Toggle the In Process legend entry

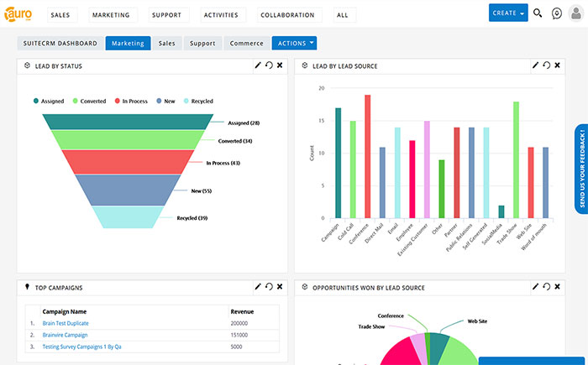click(131, 102)
